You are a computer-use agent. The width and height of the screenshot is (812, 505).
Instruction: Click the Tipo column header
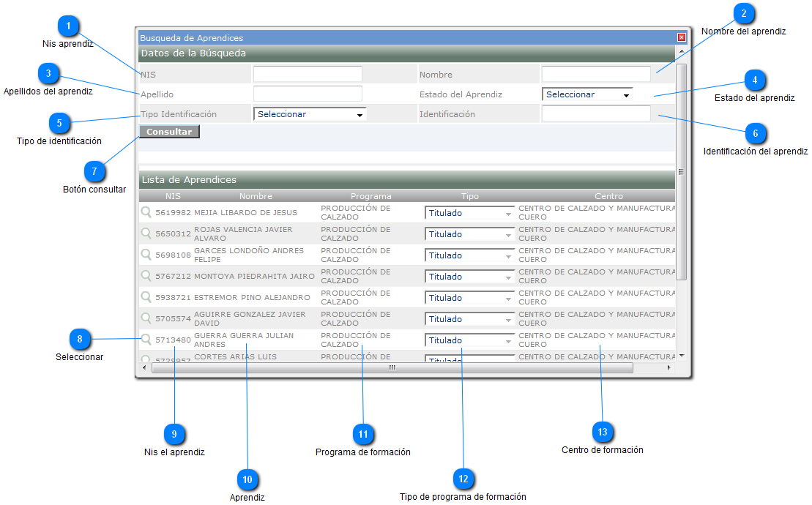coord(469,196)
